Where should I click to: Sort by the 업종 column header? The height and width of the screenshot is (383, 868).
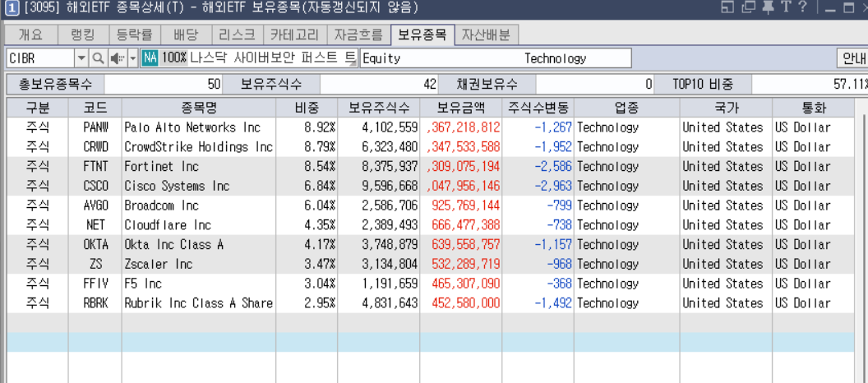point(626,108)
